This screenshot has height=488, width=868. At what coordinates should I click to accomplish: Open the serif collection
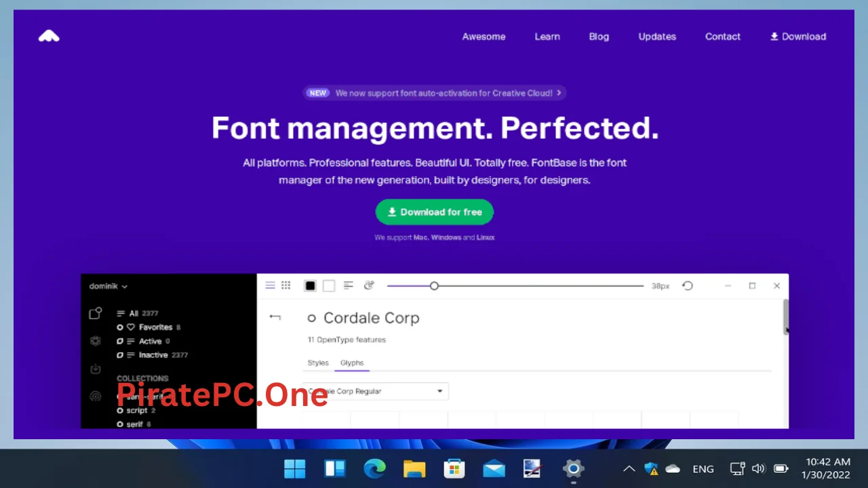[139, 424]
